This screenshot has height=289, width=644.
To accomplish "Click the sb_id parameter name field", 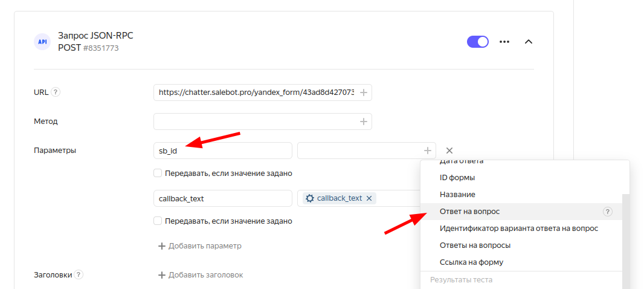I will click(222, 151).
